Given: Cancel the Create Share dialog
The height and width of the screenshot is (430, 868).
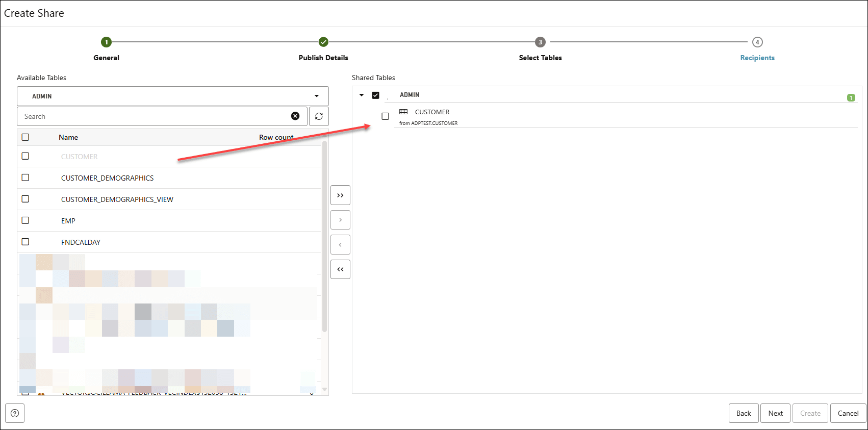Looking at the screenshot, I should point(848,413).
